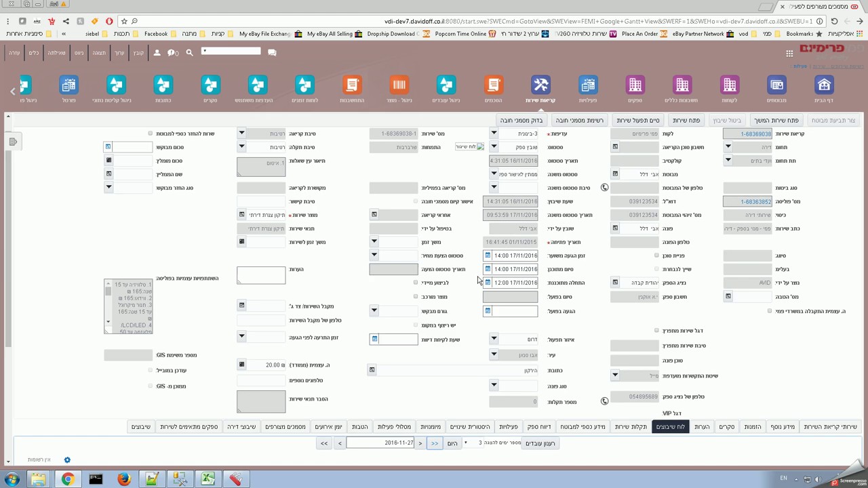Open the כתובות addresses icon

163,85
